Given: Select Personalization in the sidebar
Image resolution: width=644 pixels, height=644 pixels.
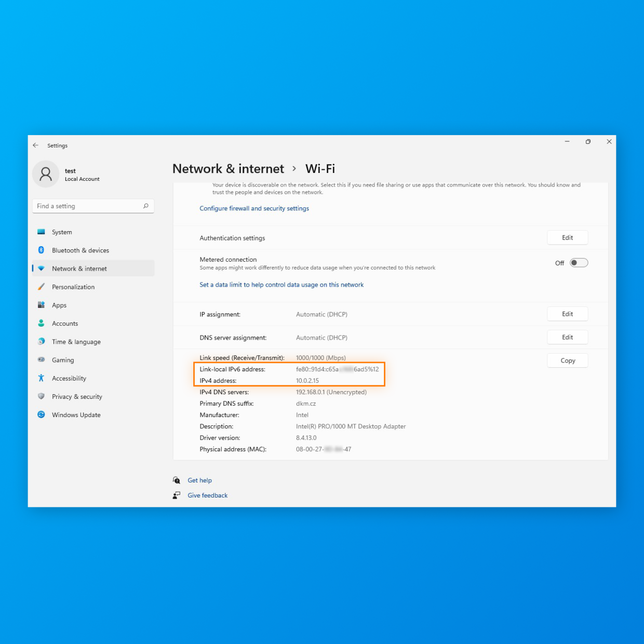Looking at the screenshot, I should tap(73, 287).
